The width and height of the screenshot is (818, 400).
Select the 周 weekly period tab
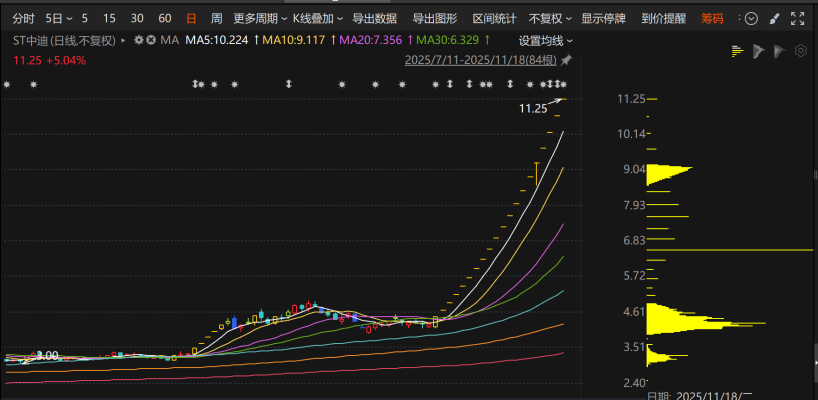click(x=216, y=18)
